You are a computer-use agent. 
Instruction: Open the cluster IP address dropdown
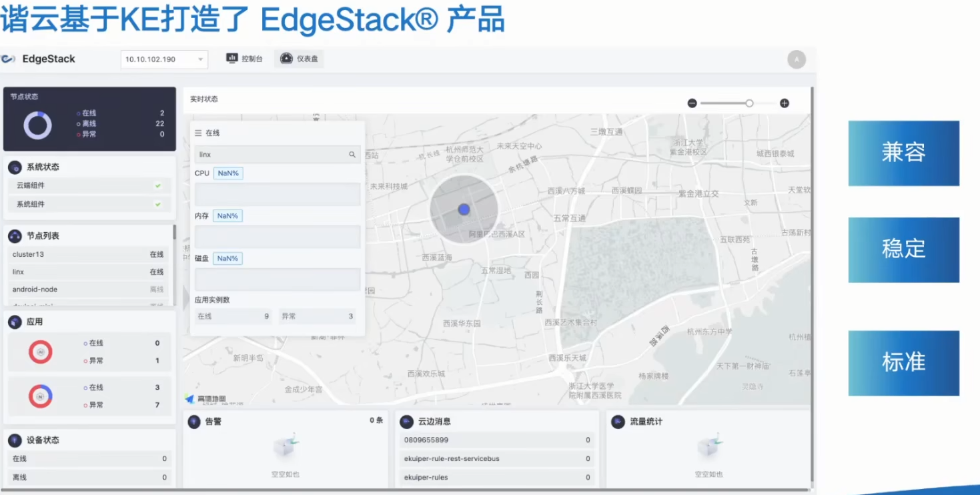click(x=164, y=59)
